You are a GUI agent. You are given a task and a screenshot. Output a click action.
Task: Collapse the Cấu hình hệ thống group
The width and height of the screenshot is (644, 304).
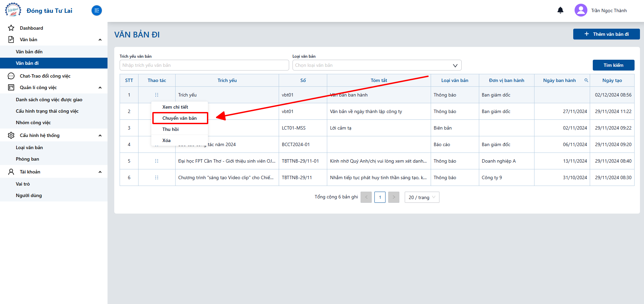(x=100, y=135)
